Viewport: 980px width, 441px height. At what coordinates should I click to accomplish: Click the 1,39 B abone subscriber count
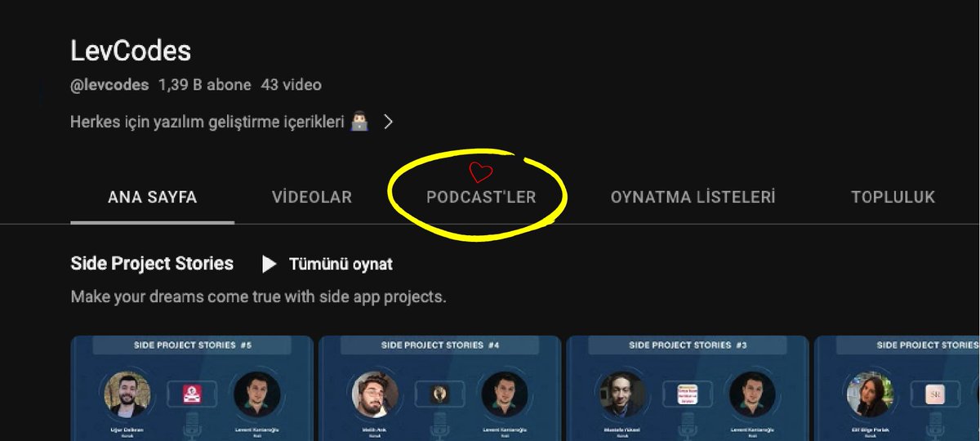pos(203,85)
